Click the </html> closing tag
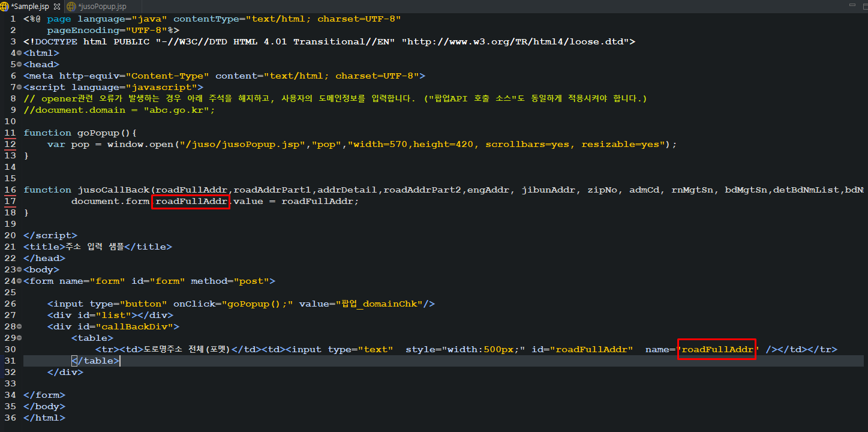This screenshot has height=432, width=868. pyautogui.click(x=44, y=418)
